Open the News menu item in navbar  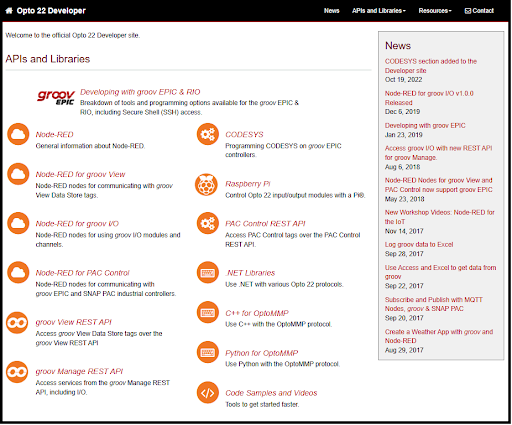332,11
